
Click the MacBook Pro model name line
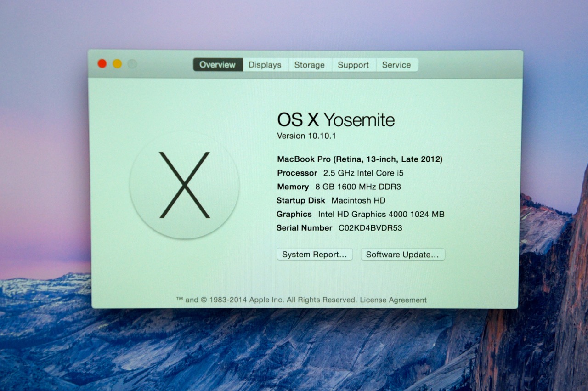360,159
